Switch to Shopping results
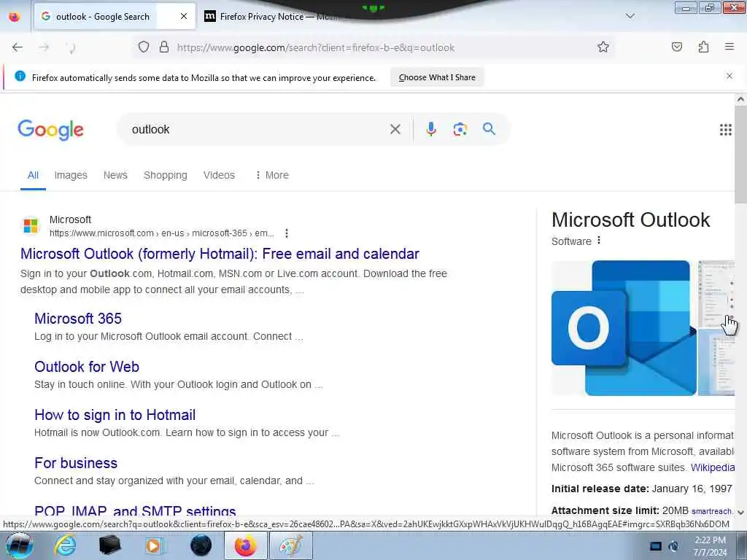The width and height of the screenshot is (747, 560). [166, 175]
